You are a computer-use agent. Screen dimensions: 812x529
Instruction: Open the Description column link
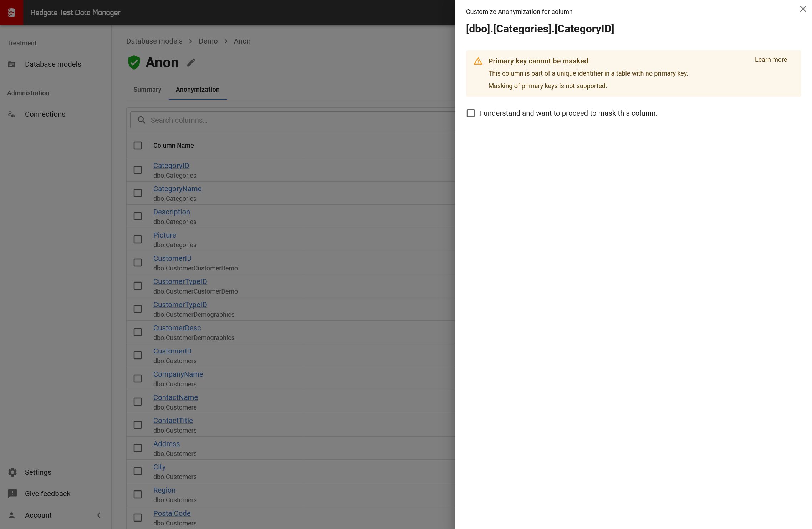click(x=172, y=212)
